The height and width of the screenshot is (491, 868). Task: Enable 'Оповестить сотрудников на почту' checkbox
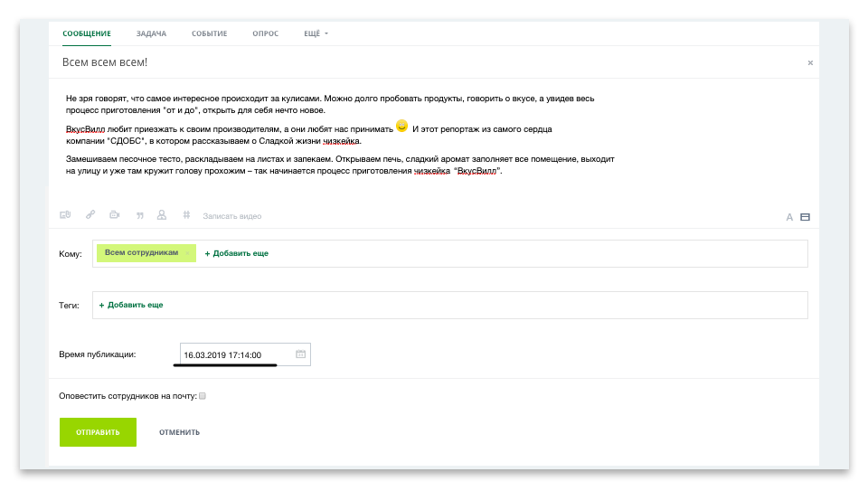(202, 396)
